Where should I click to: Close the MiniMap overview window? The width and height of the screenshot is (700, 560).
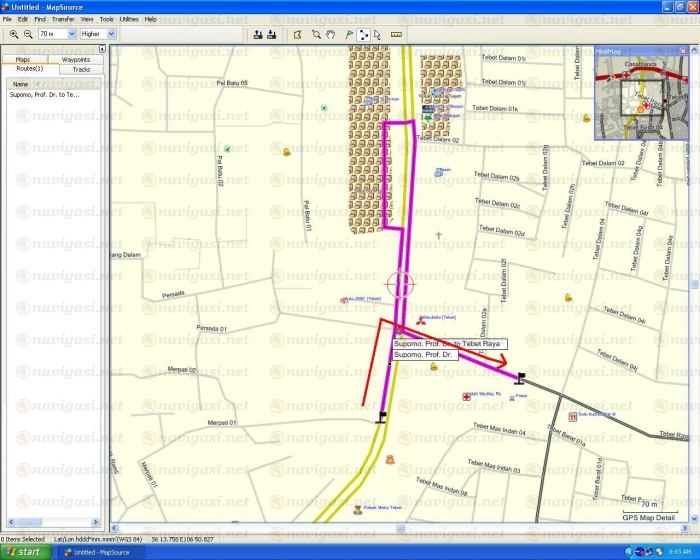(683, 50)
